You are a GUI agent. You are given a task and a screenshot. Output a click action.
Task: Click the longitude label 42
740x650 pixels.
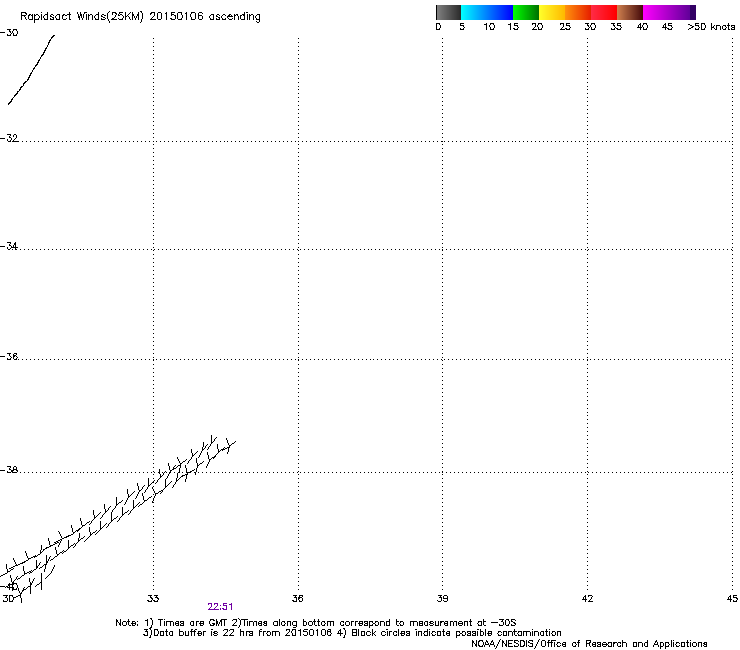click(587, 599)
